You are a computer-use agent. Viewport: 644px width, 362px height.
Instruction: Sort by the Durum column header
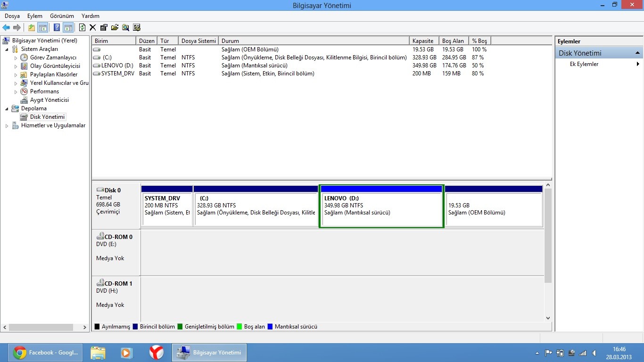coord(314,41)
